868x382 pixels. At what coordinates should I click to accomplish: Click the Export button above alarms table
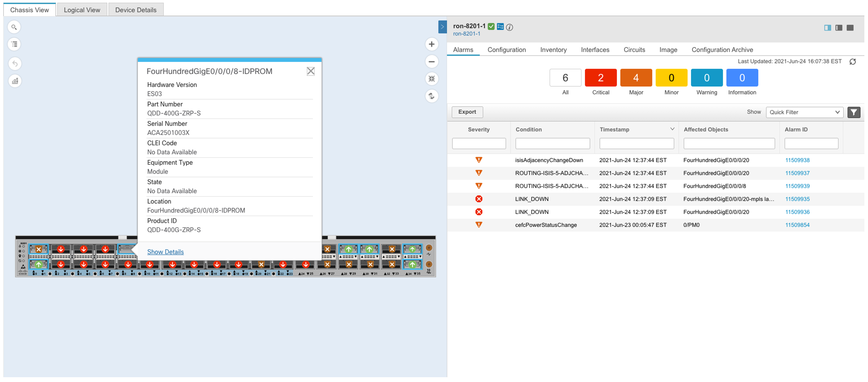coord(467,112)
